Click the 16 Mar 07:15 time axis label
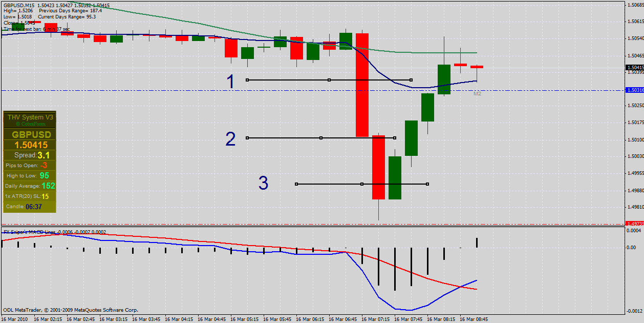The image size is (644, 323). point(378,319)
